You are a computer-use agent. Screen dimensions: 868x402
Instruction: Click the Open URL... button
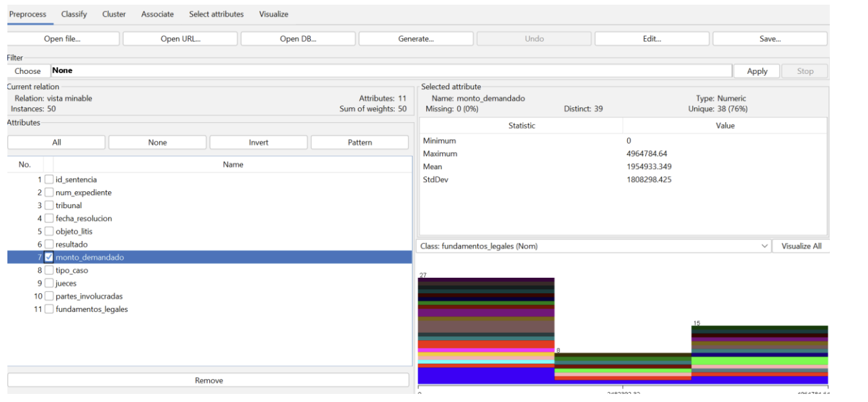coord(180,39)
